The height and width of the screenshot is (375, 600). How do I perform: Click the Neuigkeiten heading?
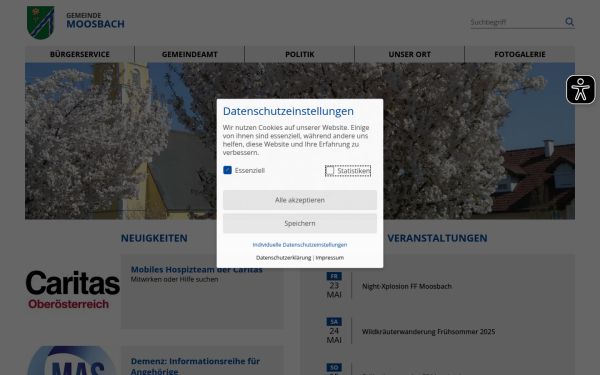(154, 238)
